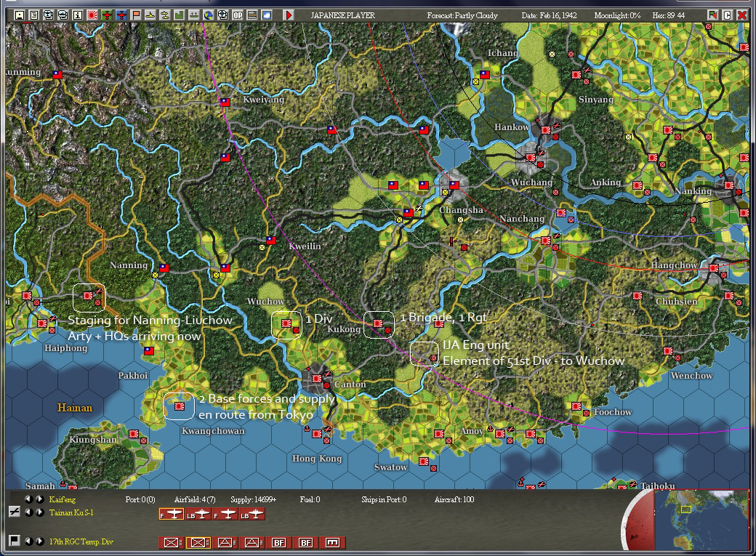Click the green-red flag icon top right
756x556 pixels.
(x=712, y=15)
